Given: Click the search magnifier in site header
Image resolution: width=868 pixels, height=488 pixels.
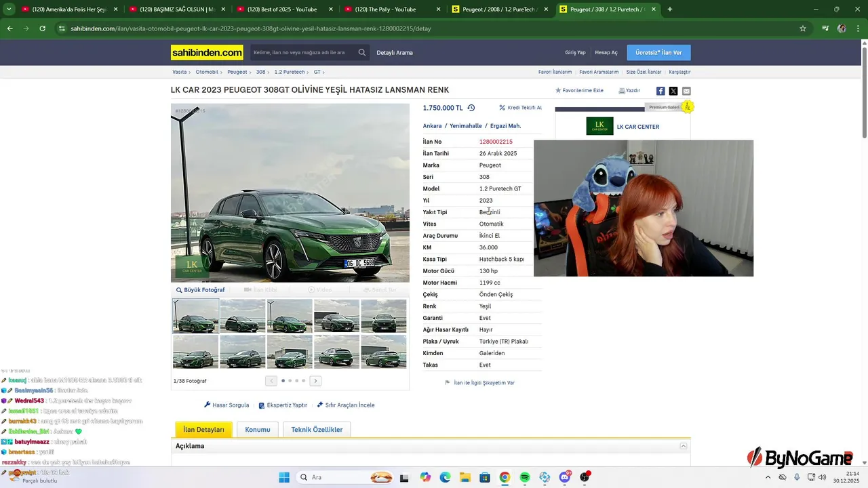Looking at the screenshot, I should (362, 52).
